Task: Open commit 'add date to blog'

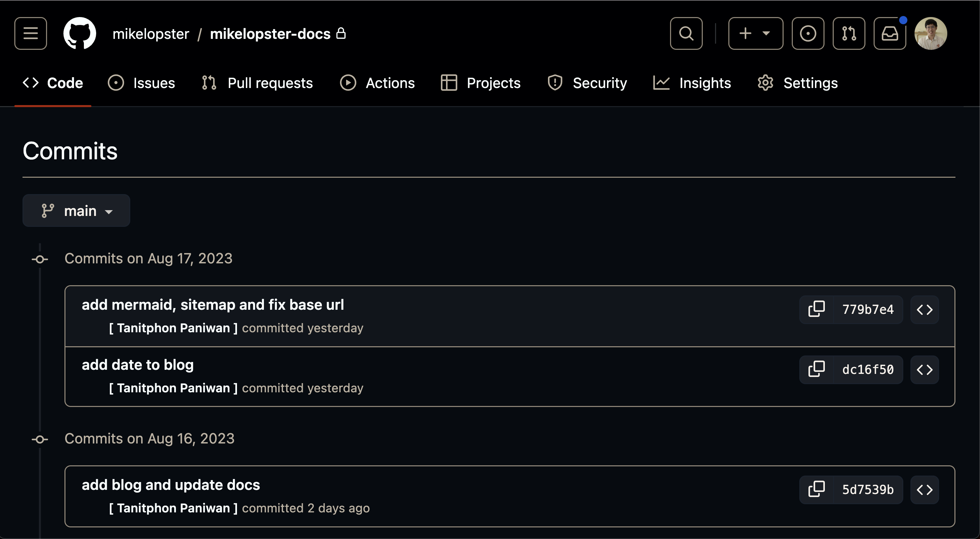Action: pyautogui.click(x=138, y=365)
